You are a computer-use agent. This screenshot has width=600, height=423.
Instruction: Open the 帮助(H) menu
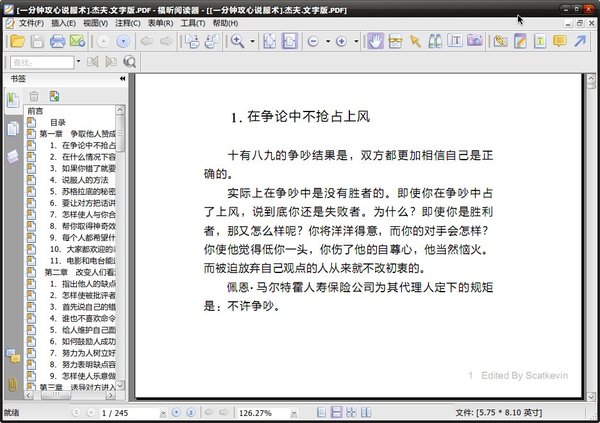tap(225, 23)
